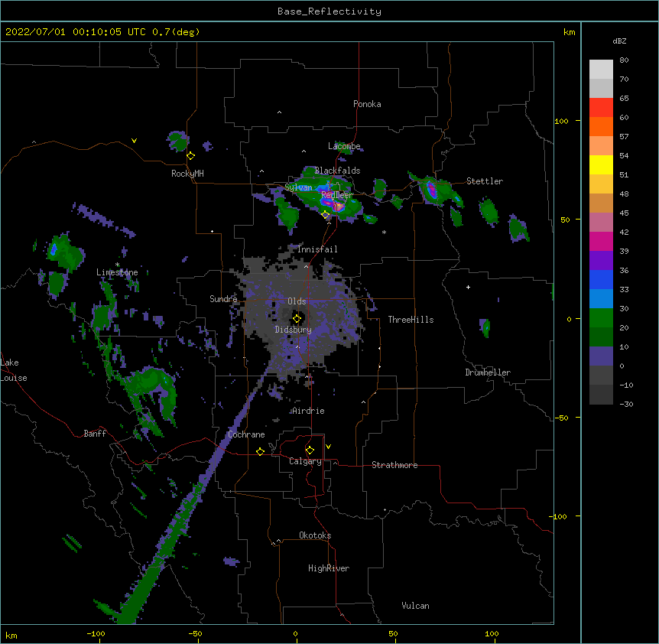The height and width of the screenshot is (644, 659).
Task: Select the Sundre city label
Action: pyautogui.click(x=223, y=299)
